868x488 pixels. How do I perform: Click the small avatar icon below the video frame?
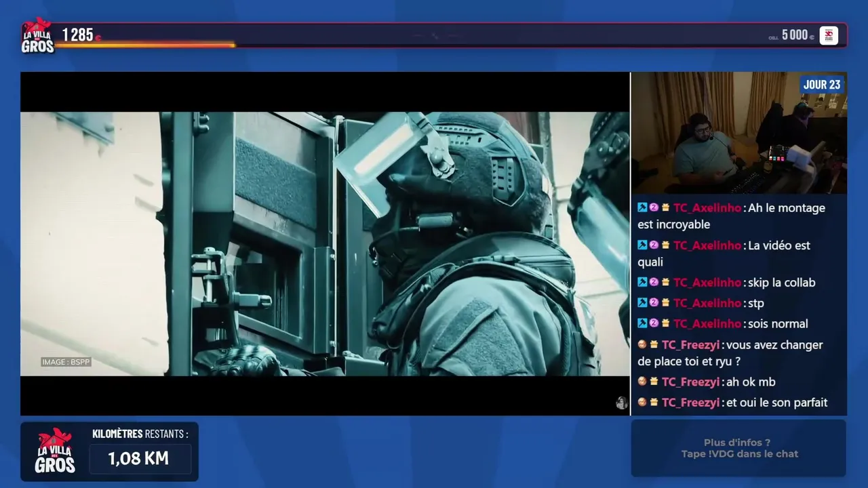click(621, 403)
